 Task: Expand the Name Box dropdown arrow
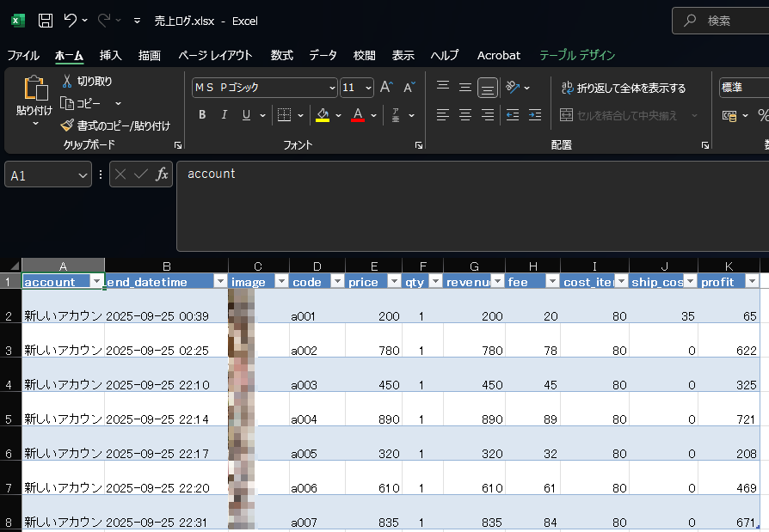point(83,175)
